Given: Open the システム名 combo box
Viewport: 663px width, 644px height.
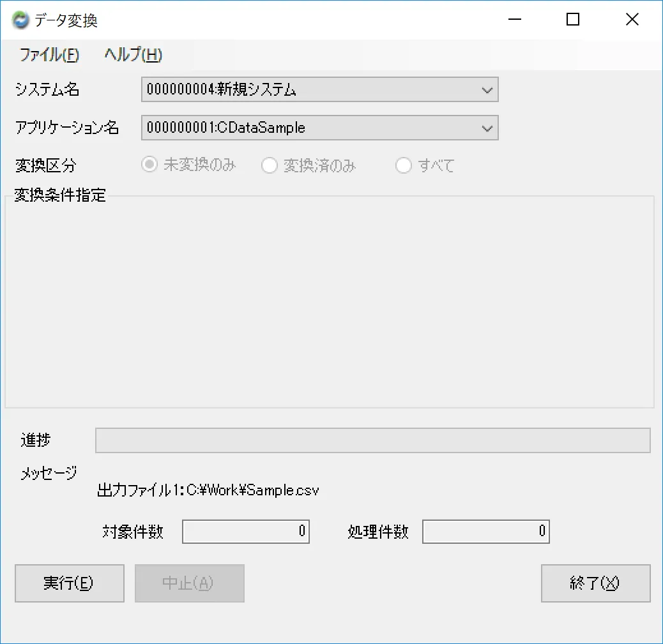Looking at the screenshot, I should [x=319, y=89].
